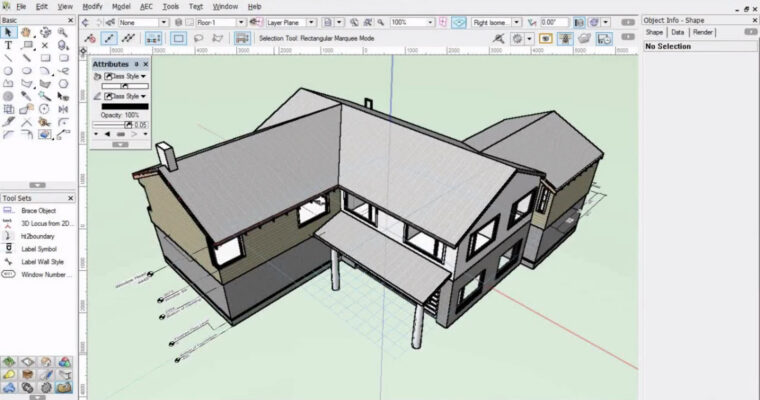This screenshot has height=400, width=760.
Task: Select the Rectangle tool
Action: (x=45, y=58)
